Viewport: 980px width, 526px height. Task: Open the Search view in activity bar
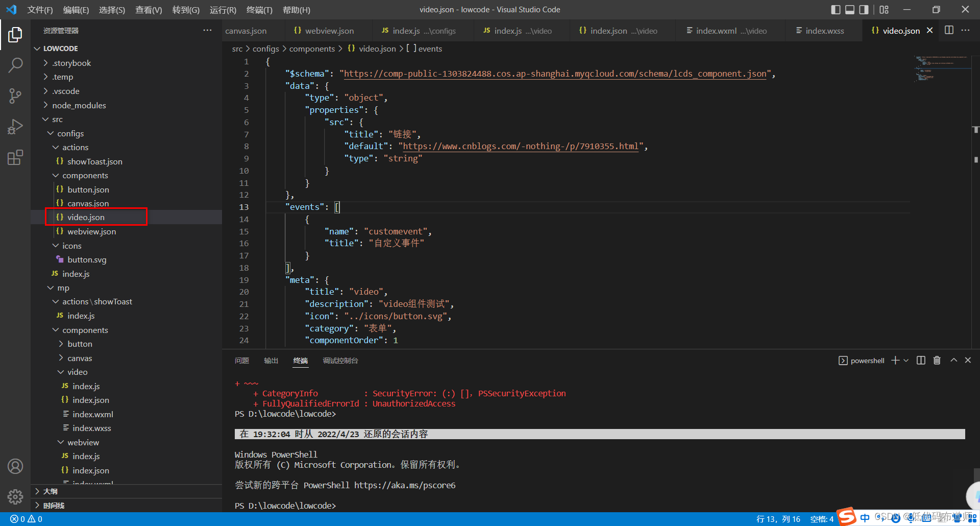[x=15, y=65]
